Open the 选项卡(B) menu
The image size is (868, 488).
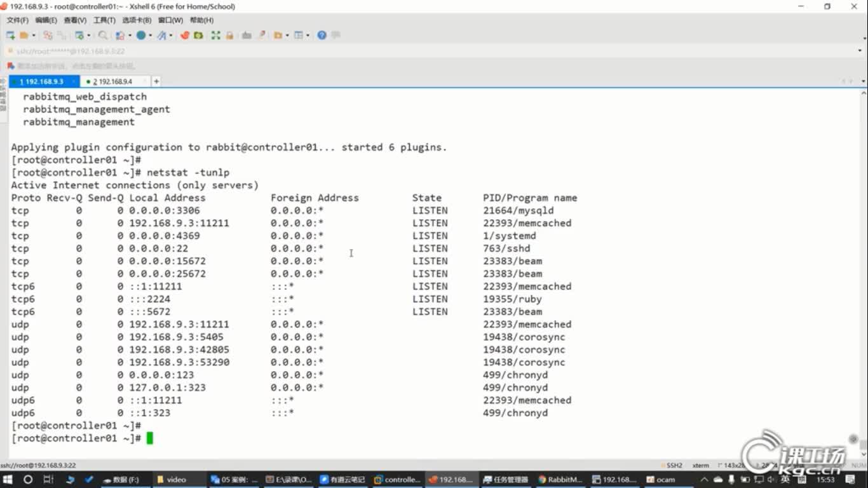137,20
